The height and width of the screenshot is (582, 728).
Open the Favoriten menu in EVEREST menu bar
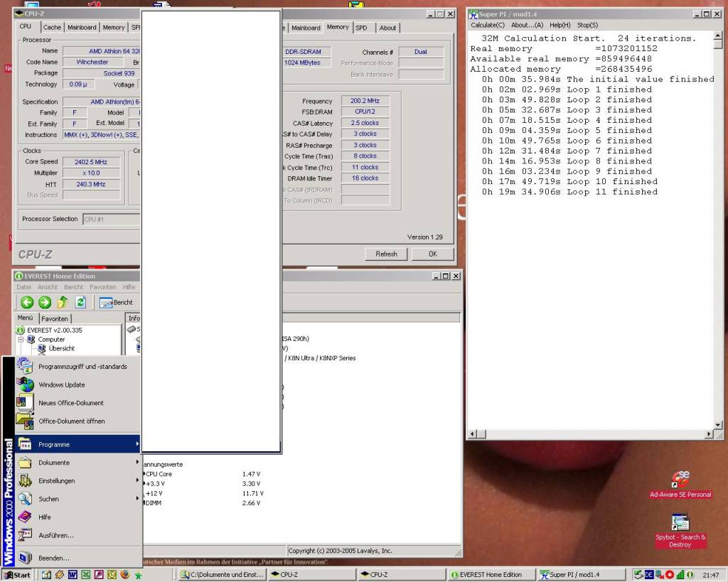pos(102,287)
